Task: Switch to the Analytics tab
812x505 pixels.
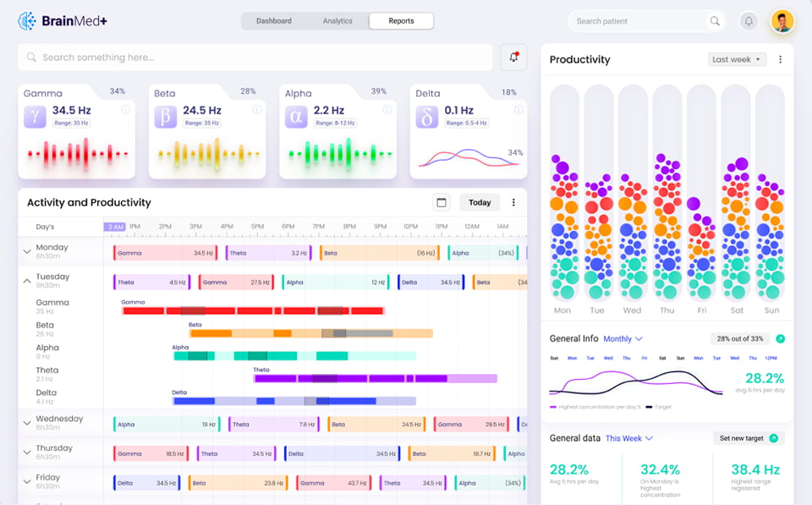Action: point(337,21)
